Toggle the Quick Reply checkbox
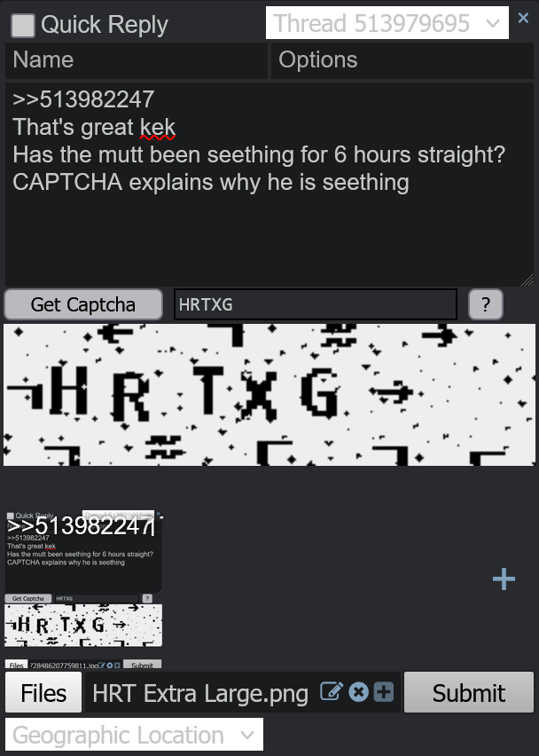The image size is (539, 756). pos(23,25)
